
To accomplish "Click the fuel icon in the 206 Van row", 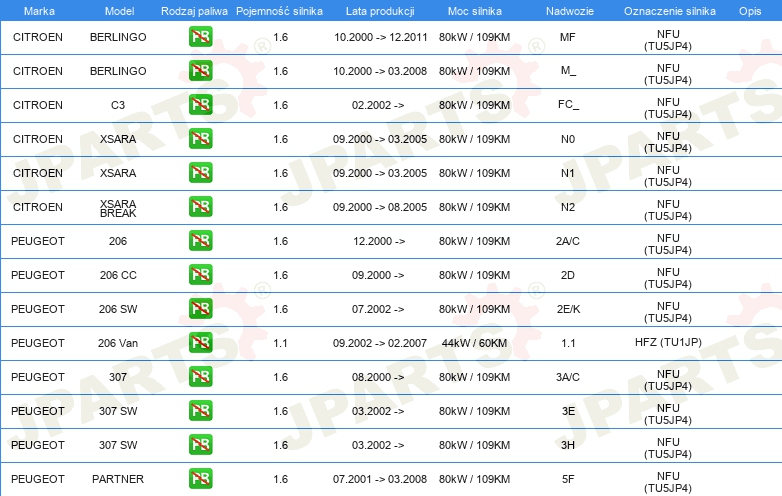I will (200, 343).
